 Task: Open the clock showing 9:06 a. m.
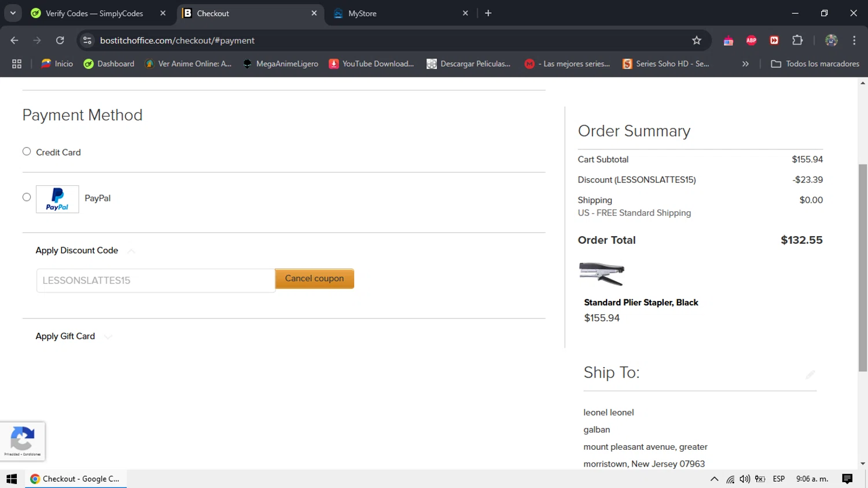point(812,479)
